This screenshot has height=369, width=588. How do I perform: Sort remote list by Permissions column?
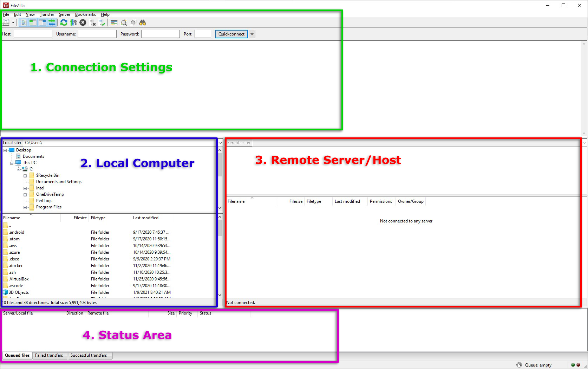click(x=381, y=201)
